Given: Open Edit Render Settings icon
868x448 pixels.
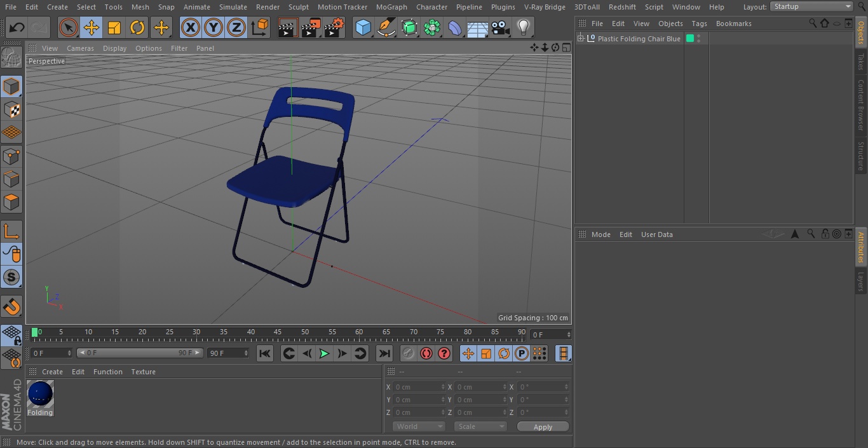Looking at the screenshot, I should 334,27.
